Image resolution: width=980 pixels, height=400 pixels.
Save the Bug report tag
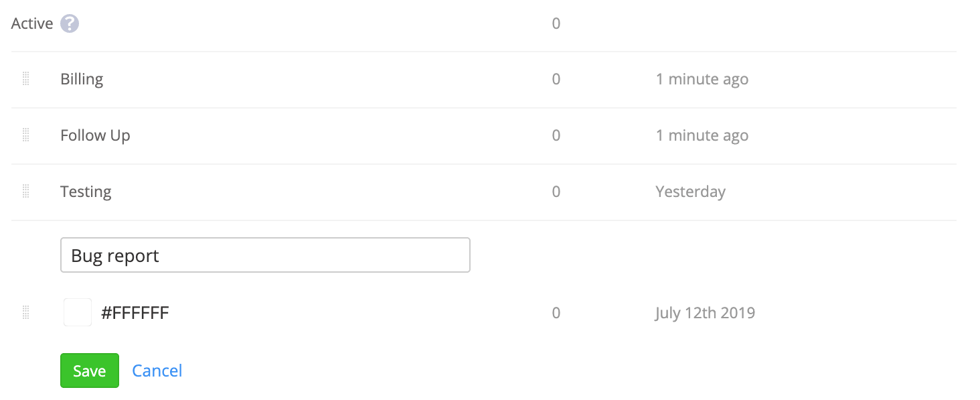(x=90, y=371)
